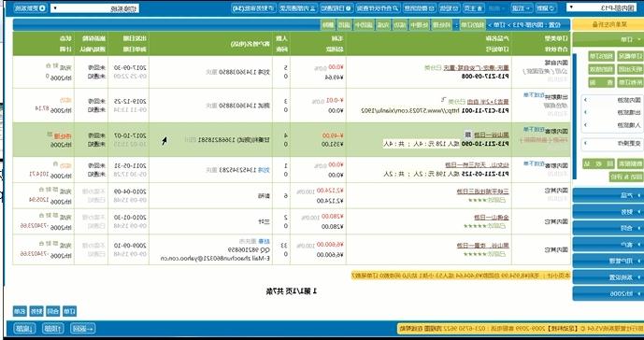
Task: Click the 顶部 jump-to-top button
Action: click(x=53, y=329)
